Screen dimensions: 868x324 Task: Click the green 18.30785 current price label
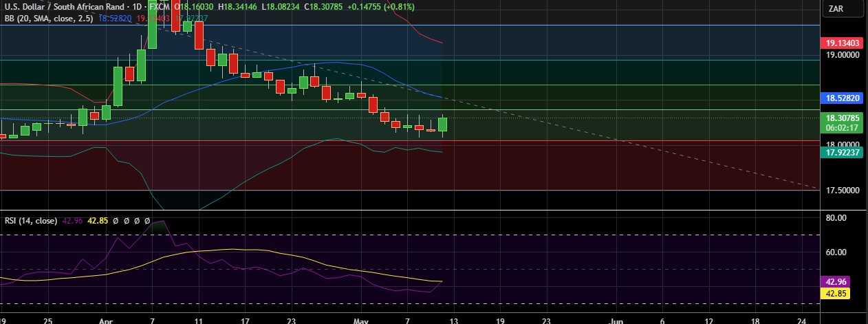843,118
